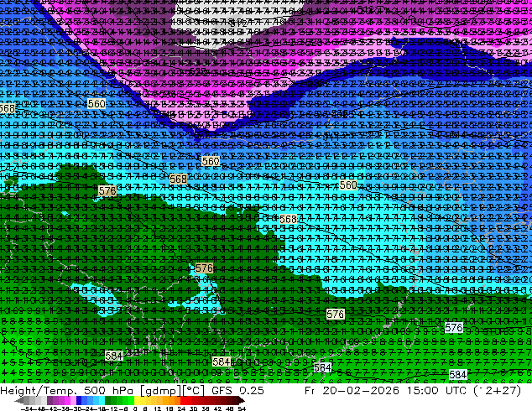Click the dark right arrow end of the color bar
The width and height of the screenshot is (532, 411).
[242, 401]
